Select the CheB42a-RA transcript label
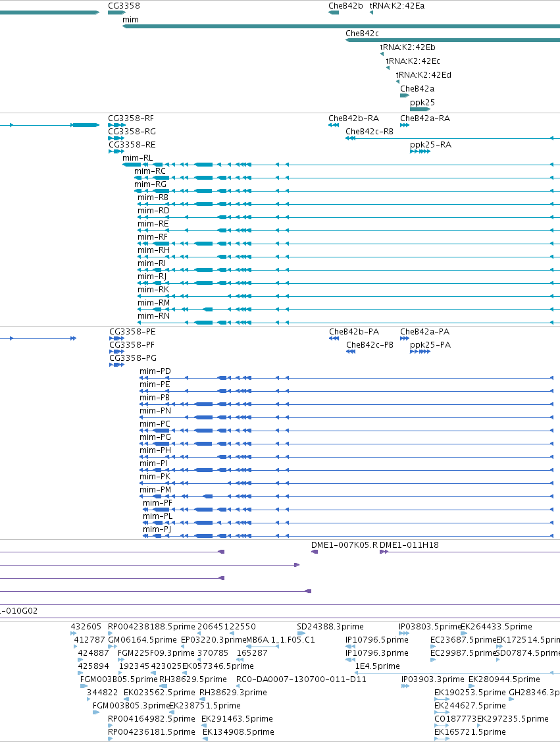The image size is (560, 742). pyautogui.click(x=425, y=119)
